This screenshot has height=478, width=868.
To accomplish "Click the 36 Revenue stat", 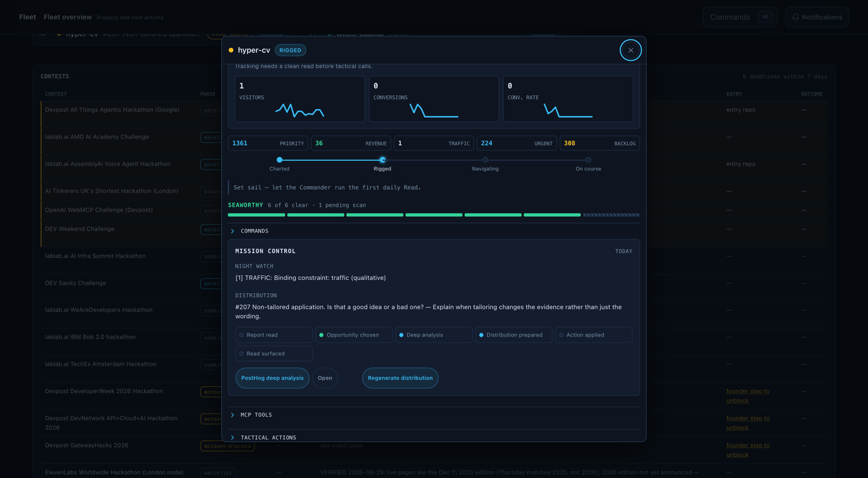I will pyautogui.click(x=351, y=143).
